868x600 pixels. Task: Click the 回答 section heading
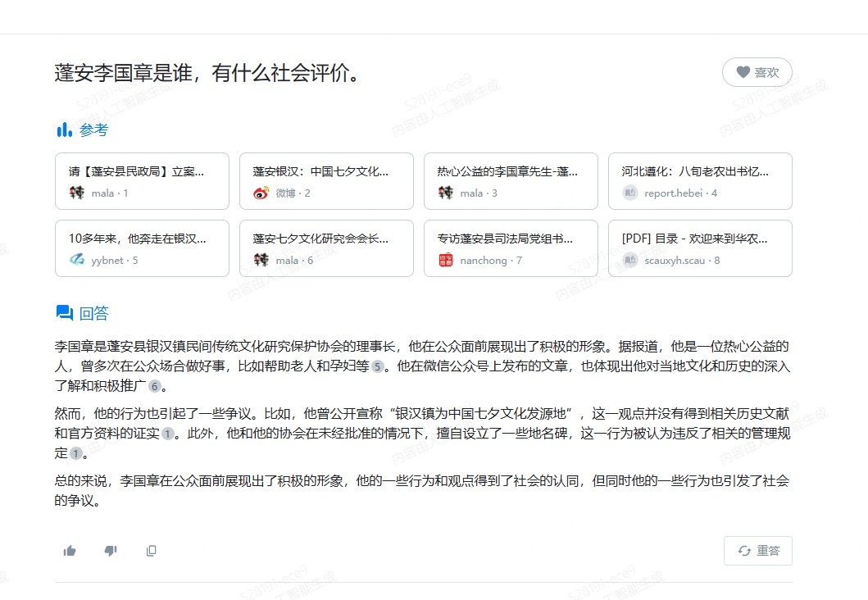click(x=93, y=313)
